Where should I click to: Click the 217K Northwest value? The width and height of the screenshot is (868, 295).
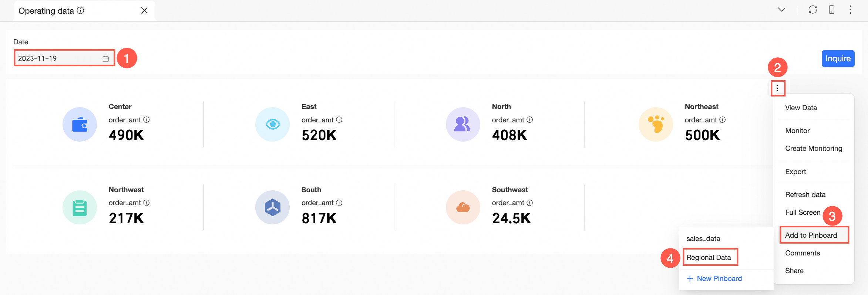[126, 218]
